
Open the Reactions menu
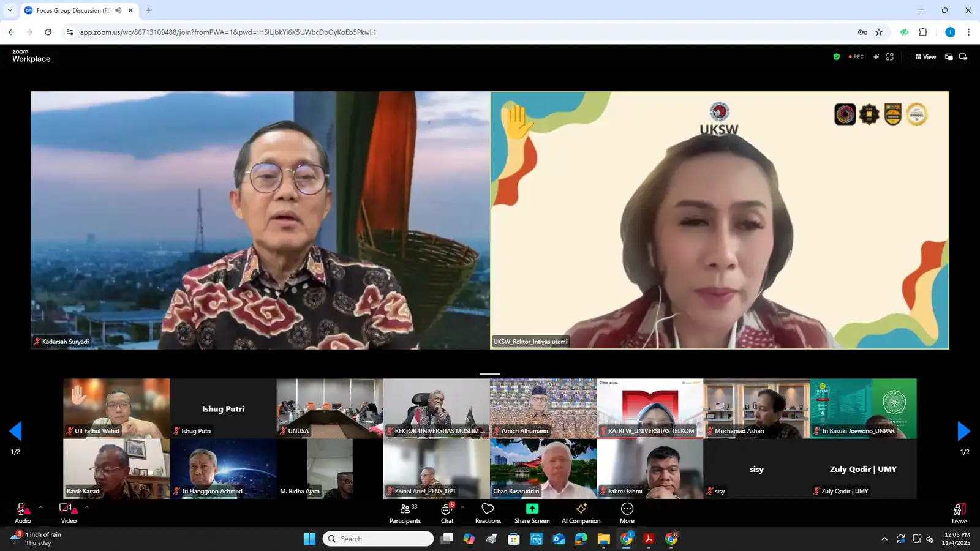point(487,513)
